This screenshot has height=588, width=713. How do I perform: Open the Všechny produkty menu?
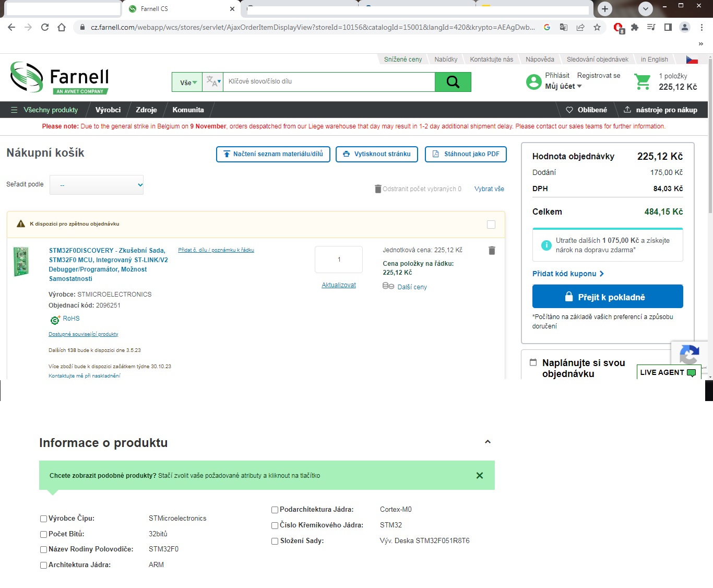[45, 110]
